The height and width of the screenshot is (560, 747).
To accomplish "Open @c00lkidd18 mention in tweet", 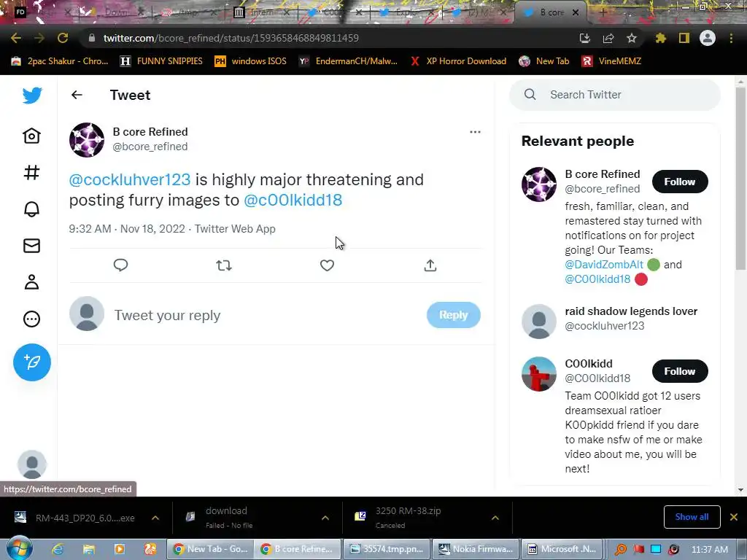I will click(x=293, y=200).
